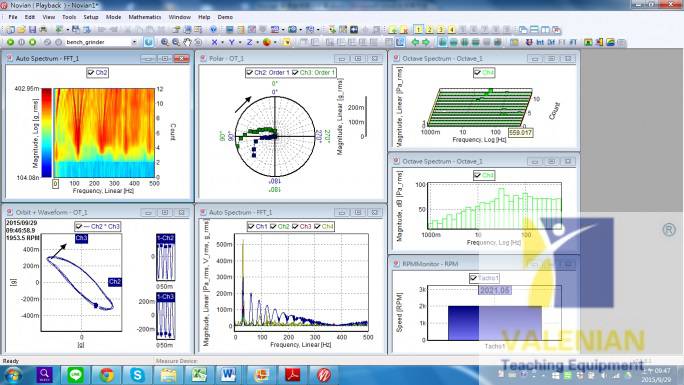The image size is (684, 385).
Task: Toggle Ch3: Order 1 checkbox in Polar plot
Action: (295, 72)
